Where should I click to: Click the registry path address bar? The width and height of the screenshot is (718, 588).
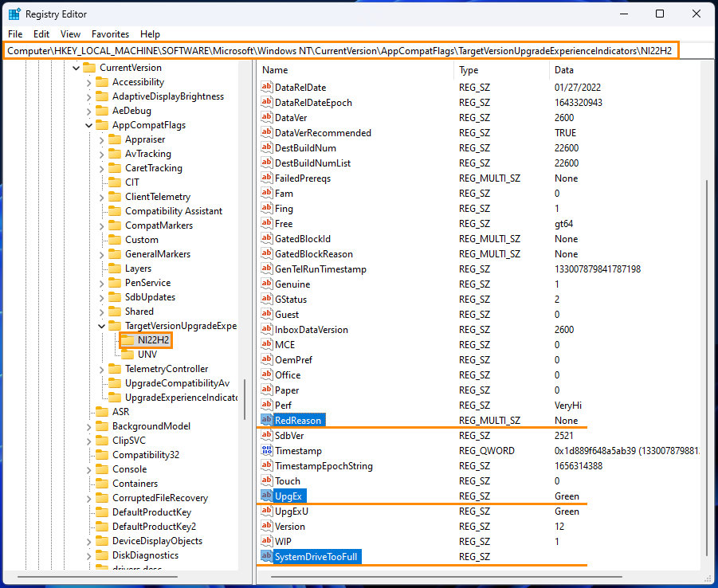point(341,51)
